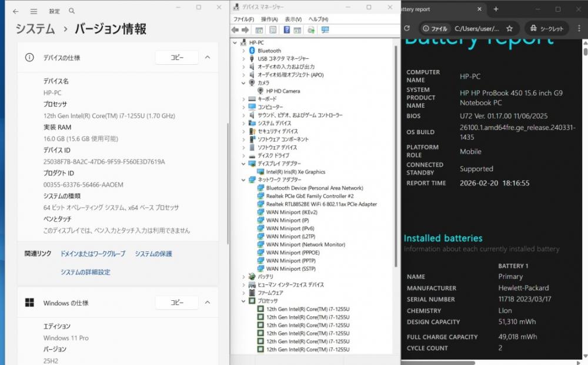The image size is (588, 365).
Task: Collapse the ディスプレイ アダプター category
Action: click(243, 164)
